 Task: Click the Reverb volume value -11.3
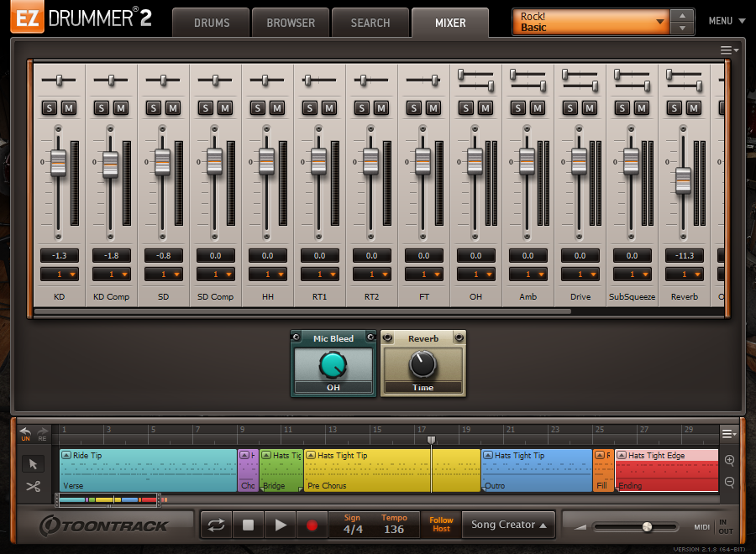pos(684,256)
